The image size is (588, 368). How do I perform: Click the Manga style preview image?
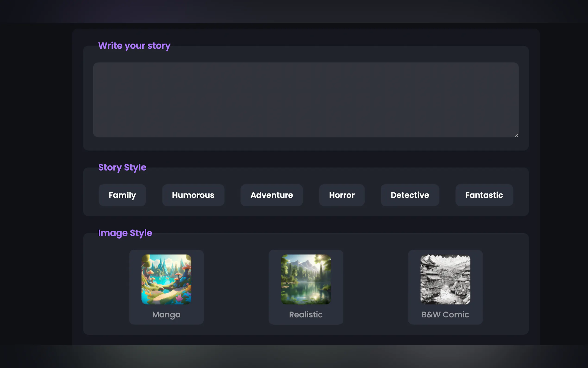pos(166,279)
